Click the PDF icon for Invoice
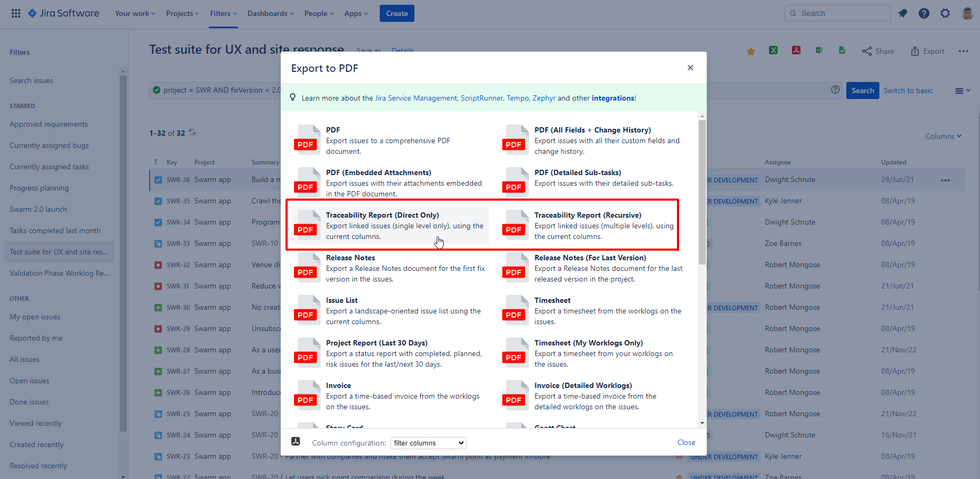This screenshot has width=980, height=479. click(x=307, y=395)
